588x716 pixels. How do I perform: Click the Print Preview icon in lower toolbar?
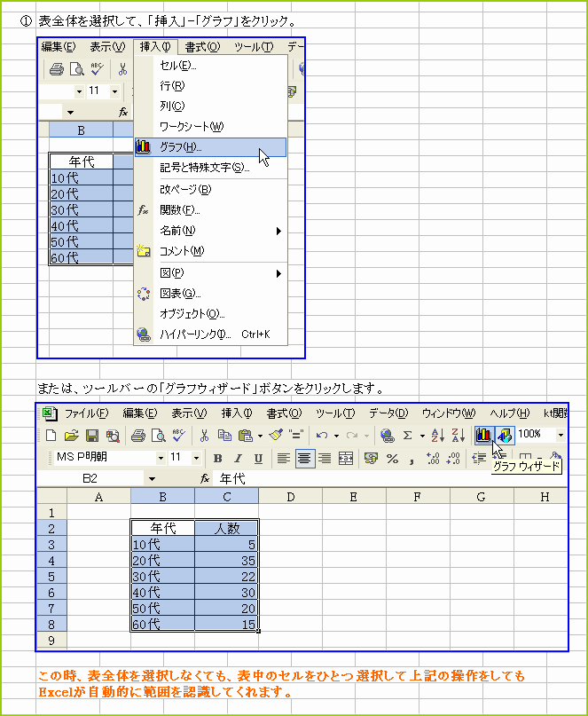click(159, 435)
